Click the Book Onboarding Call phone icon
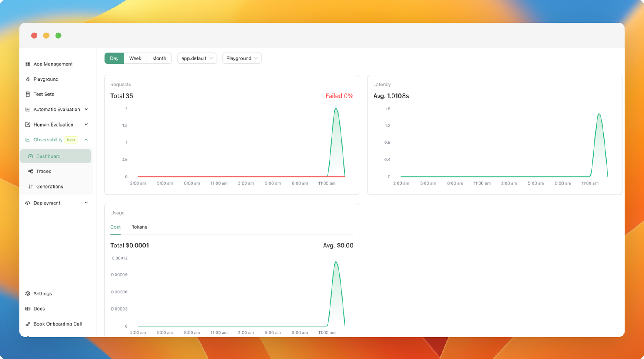Viewport: 644px width, 359px height. pyautogui.click(x=28, y=324)
